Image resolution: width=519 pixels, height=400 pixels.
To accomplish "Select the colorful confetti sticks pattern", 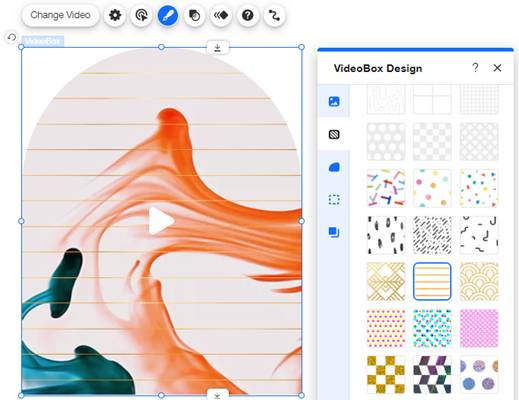I will pyautogui.click(x=386, y=188).
